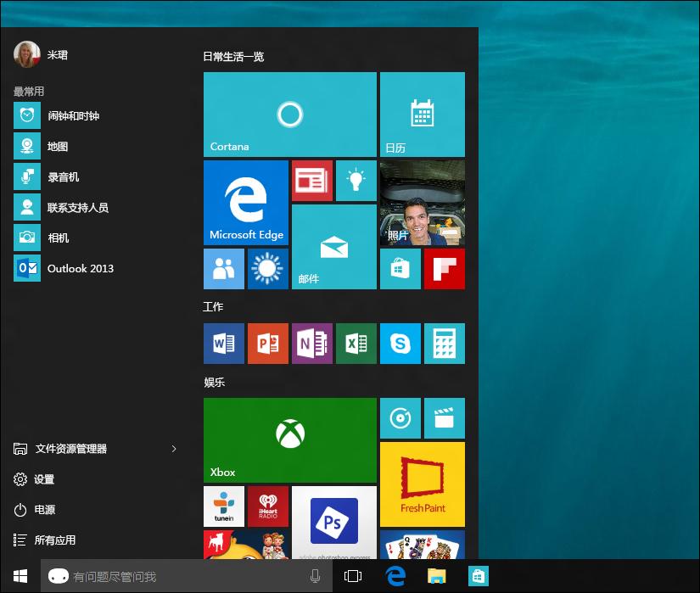Screen dimensions: 700x593
Task: Launch the Excel tile
Action: tap(356, 344)
